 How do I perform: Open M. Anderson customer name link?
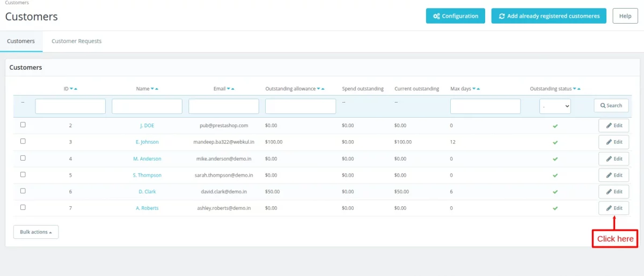pyautogui.click(x=147, y=159)
